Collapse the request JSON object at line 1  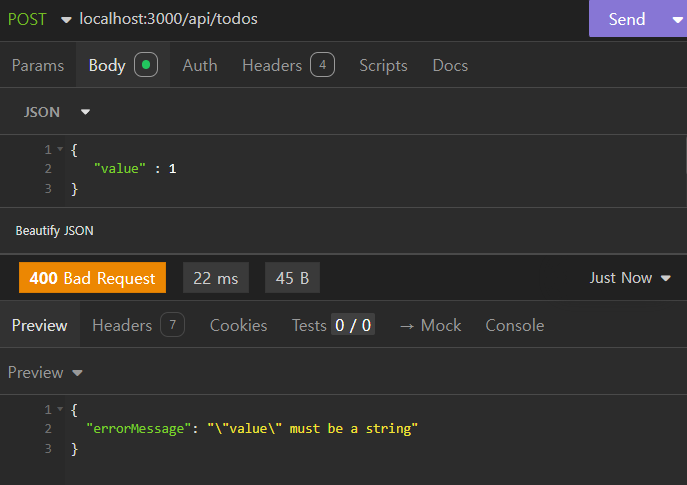(x=60, y=149)
